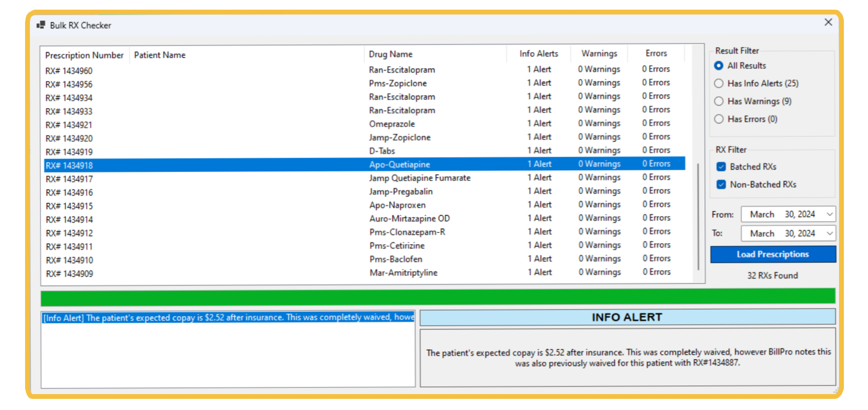Click the green progress bar
The image size is (868, 410).
437,297
